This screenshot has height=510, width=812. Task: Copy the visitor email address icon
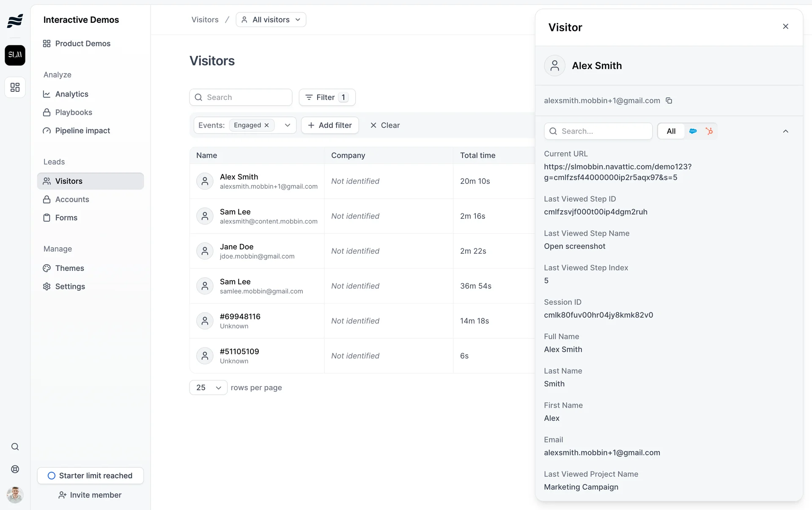point(669,101)
